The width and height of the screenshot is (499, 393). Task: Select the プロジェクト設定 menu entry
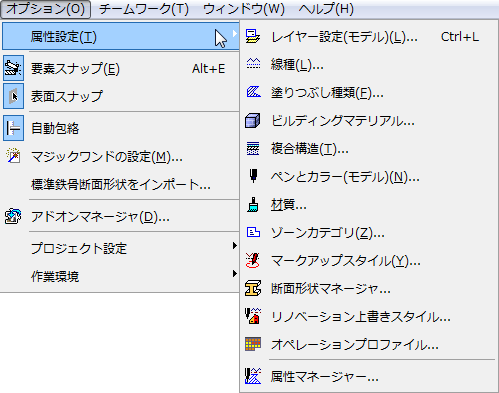79,249
